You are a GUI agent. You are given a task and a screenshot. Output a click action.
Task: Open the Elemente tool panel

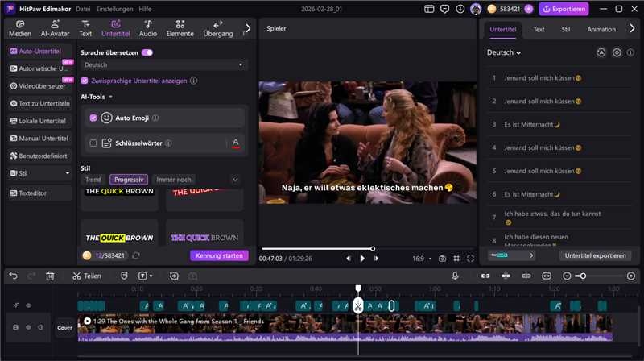[180, 29]
